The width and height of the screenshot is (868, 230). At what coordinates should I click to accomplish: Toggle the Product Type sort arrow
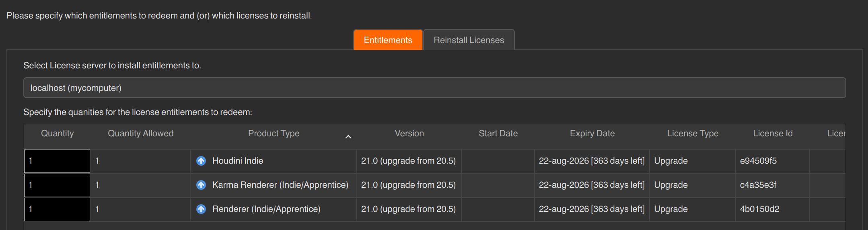click(x=348, y=137)
